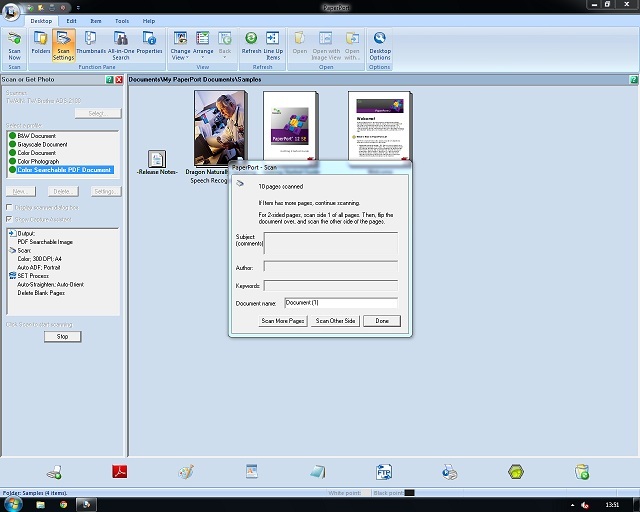Click the Subject comments text box
Screen dimensions: 640x512
click(x=331, y=244)
